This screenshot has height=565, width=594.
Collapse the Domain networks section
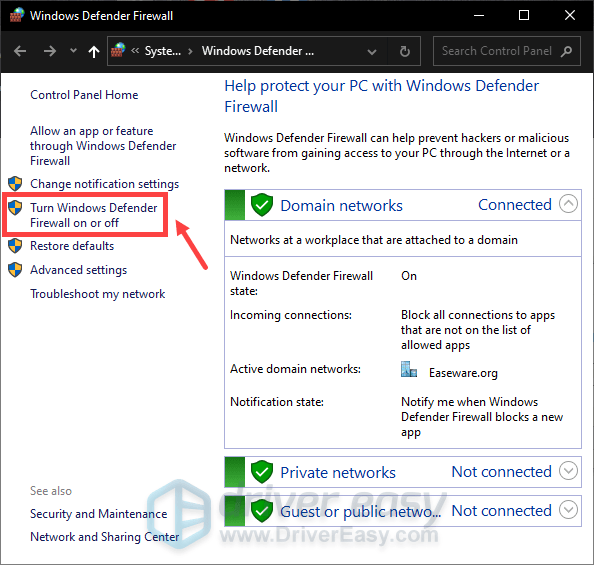568,204
